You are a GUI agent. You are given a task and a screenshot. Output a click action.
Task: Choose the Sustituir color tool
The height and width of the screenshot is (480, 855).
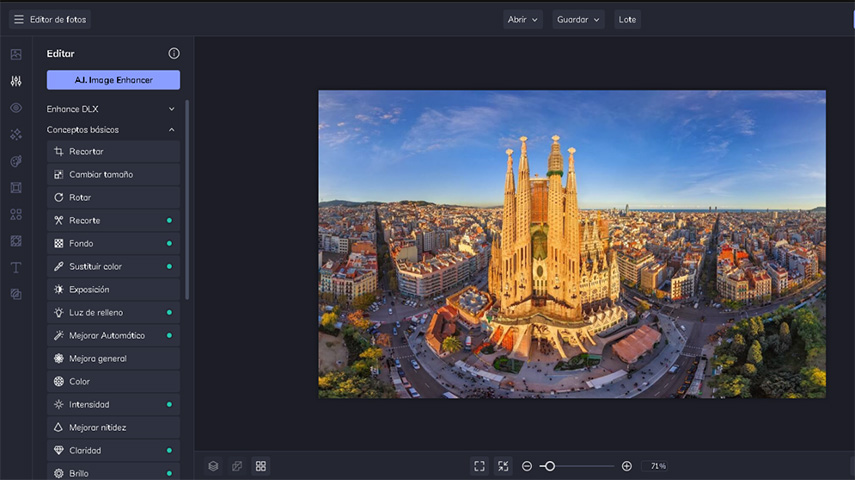point(113,267)
